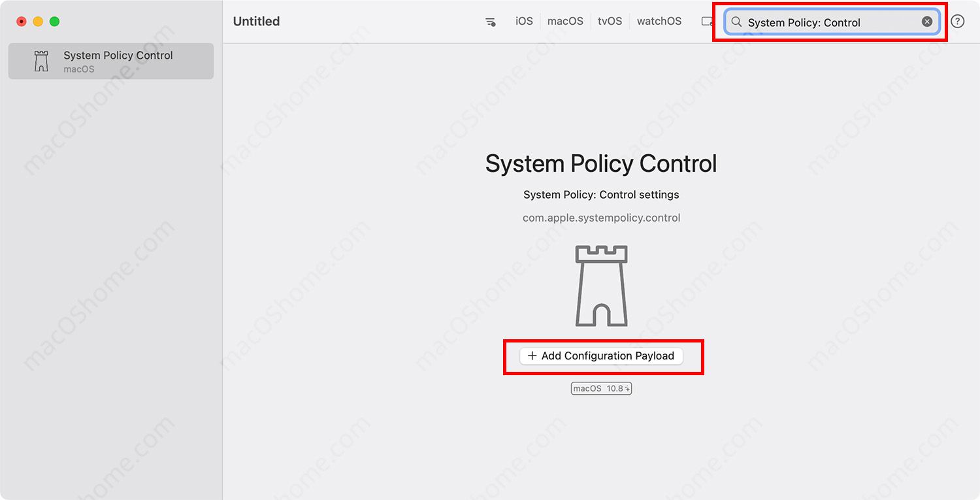The image size is (980, 500).
Task: Click the plus icon on Add button
Action: click(532, 356)
